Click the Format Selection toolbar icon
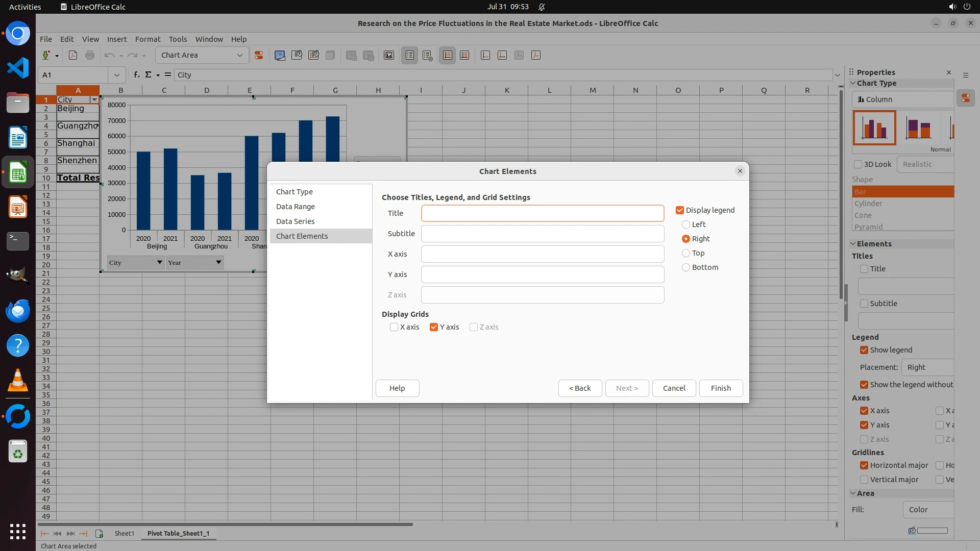The height and width of the screenshot is (551, 980). 259,55
